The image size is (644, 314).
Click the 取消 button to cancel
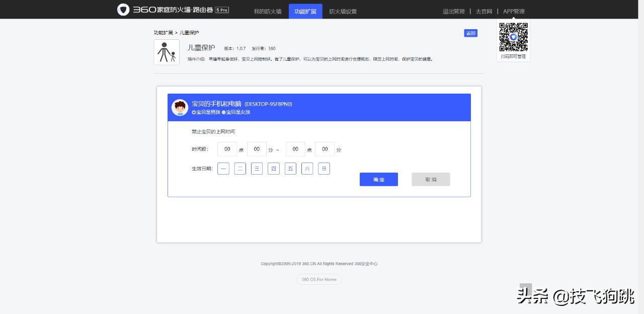pos(431,179)
